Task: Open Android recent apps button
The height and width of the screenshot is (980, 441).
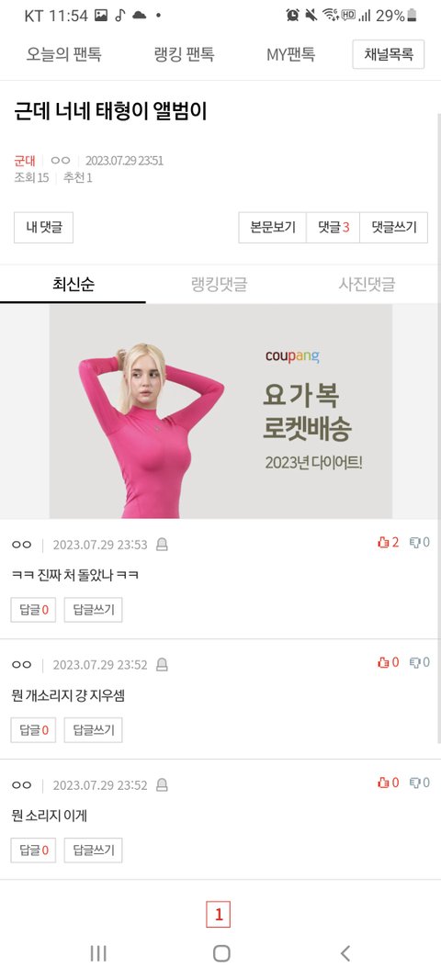Action: [x=98, y=953]
